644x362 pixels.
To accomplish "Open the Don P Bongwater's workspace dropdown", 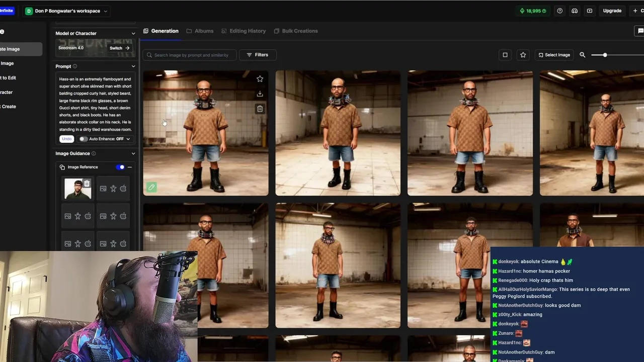I will coord(67,11).
